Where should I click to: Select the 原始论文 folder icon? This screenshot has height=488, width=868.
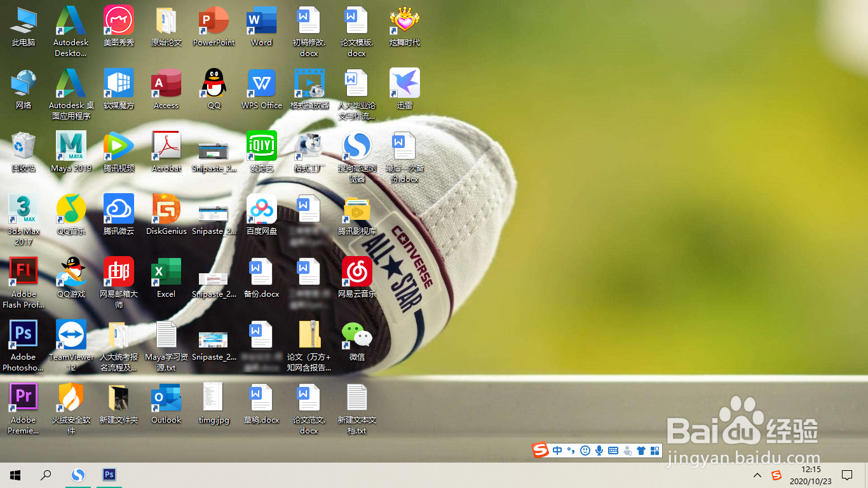coord(166,27)
